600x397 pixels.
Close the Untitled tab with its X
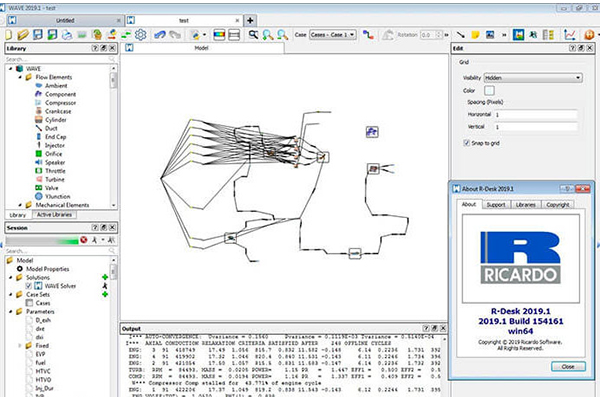pos(118,20)
